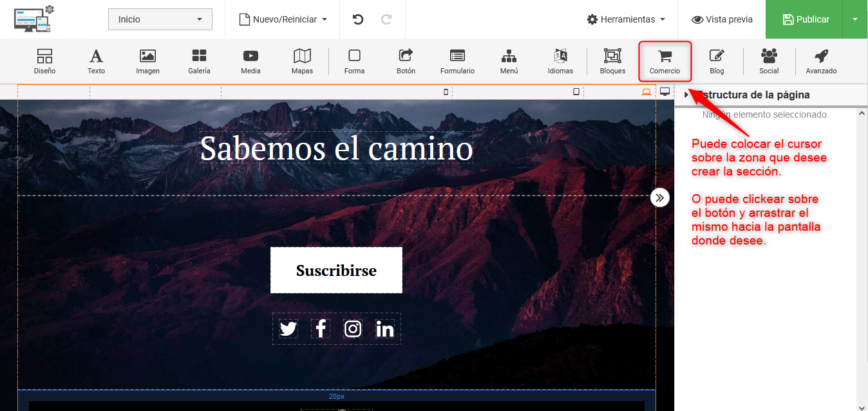Viewport: 868px width, 411px height.
Task: Click the green Publicar button
Action: click(805, 19)
